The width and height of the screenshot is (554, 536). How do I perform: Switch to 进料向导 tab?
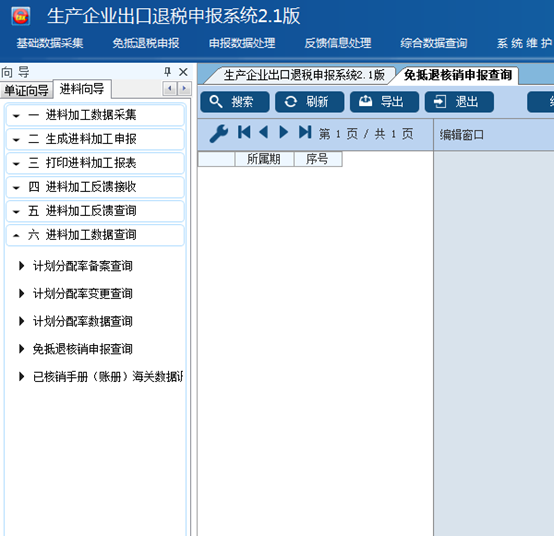[x=82, y=89]
